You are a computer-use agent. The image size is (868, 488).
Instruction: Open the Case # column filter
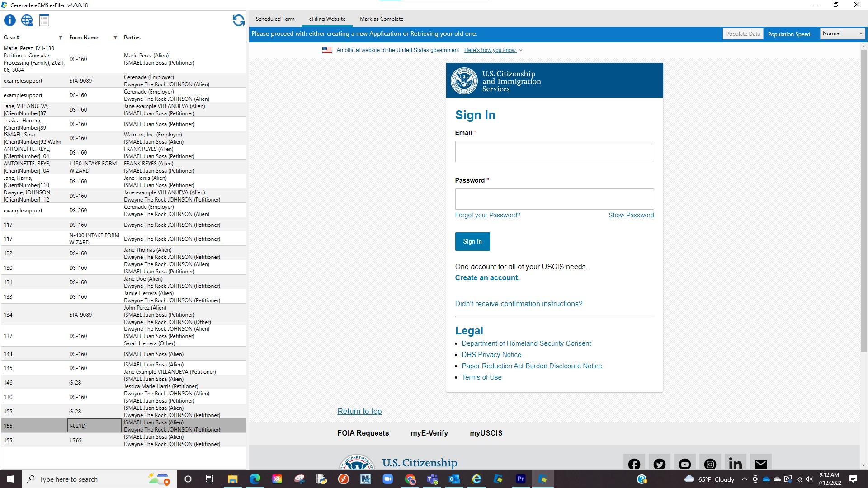click(61, 38)
